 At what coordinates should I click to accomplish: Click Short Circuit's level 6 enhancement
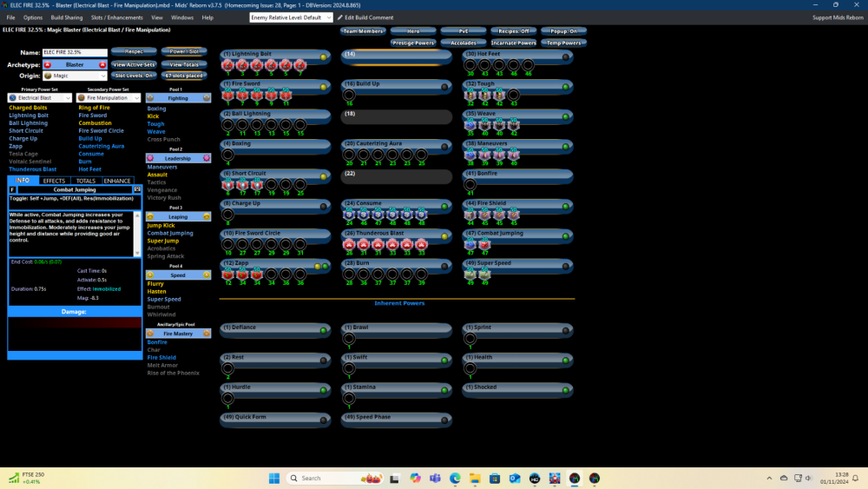click(x=227, y=185)
